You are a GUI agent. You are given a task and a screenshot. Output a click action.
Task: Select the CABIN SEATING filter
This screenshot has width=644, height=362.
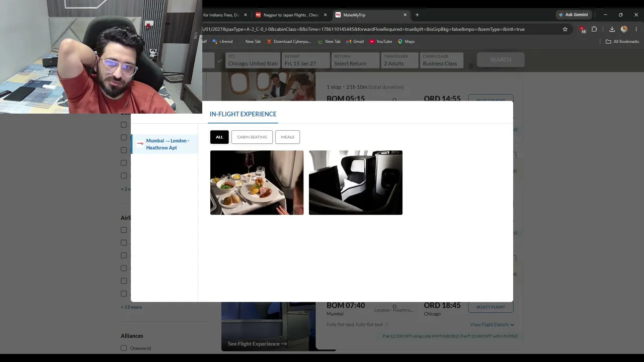(252, 137)
